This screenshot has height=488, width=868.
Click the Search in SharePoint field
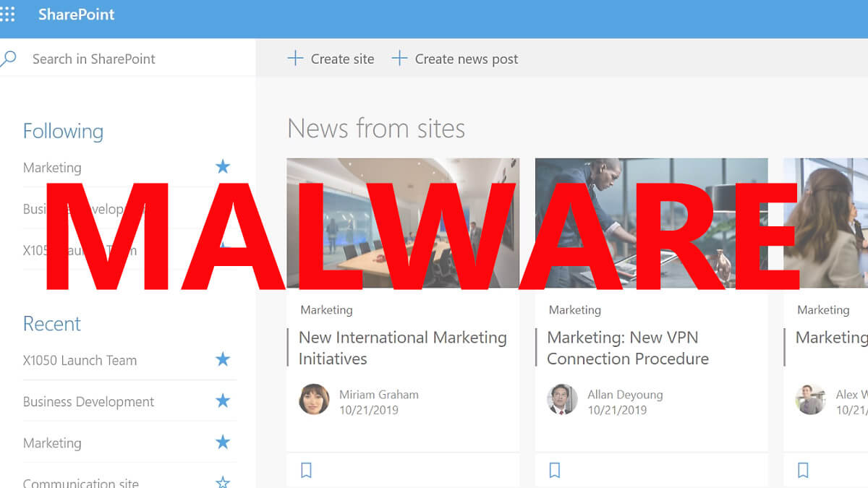tap(127, 59)
